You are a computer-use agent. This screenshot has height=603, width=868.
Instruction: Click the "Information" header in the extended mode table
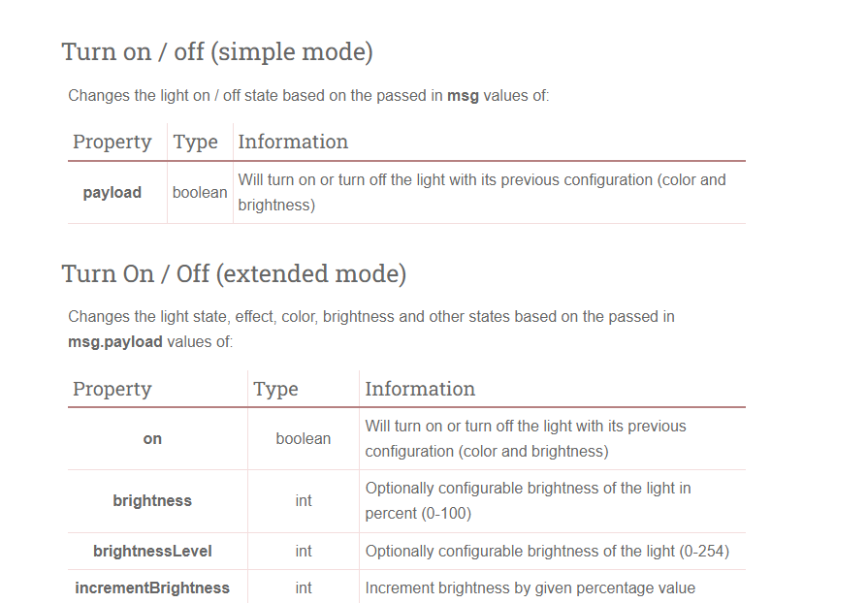[420, 389]
